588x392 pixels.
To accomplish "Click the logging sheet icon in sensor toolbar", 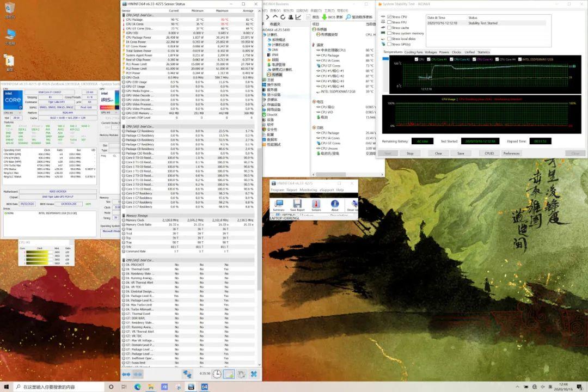I will [229, 374].
